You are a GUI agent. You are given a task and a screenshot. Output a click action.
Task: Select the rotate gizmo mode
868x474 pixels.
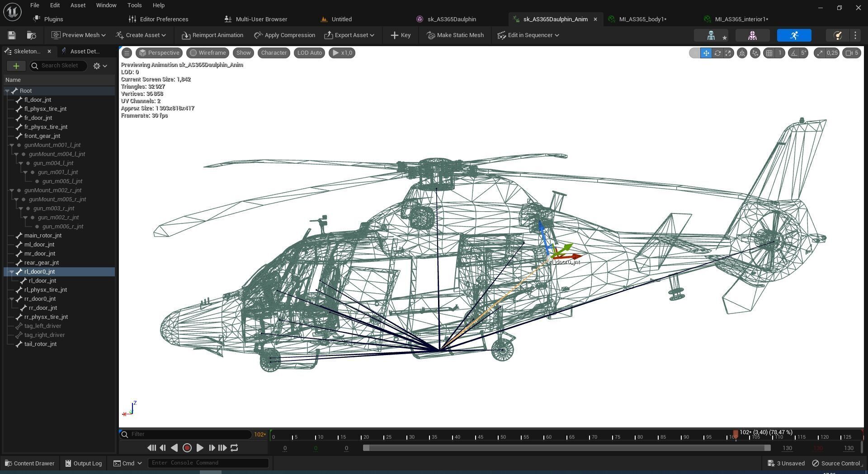tap(717, 53)
